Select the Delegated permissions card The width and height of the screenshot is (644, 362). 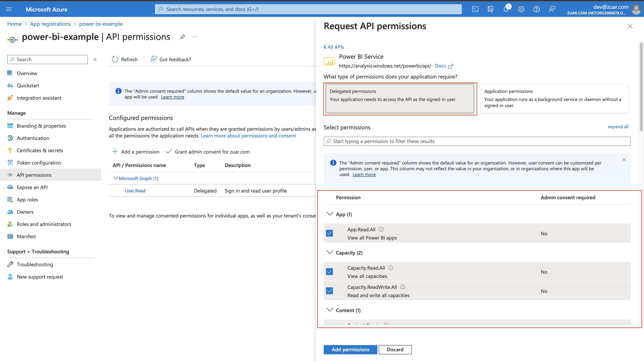coord(400,98)
